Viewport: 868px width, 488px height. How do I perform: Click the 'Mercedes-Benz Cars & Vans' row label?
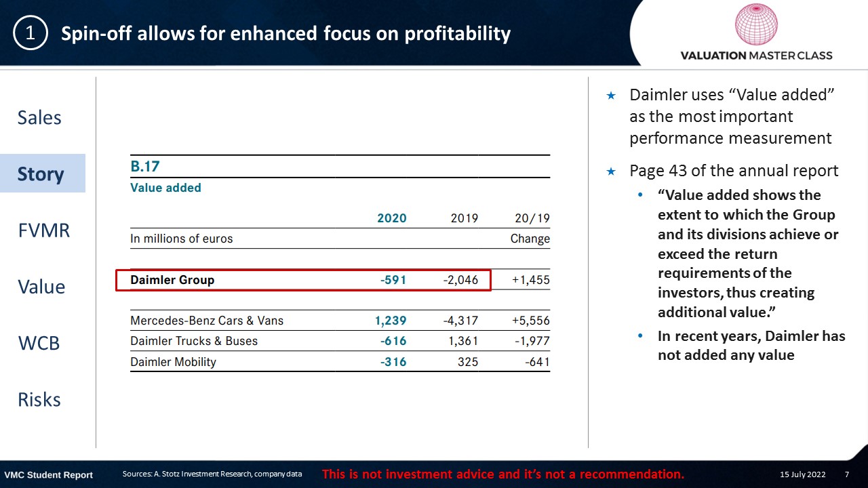tap(207, 321)
